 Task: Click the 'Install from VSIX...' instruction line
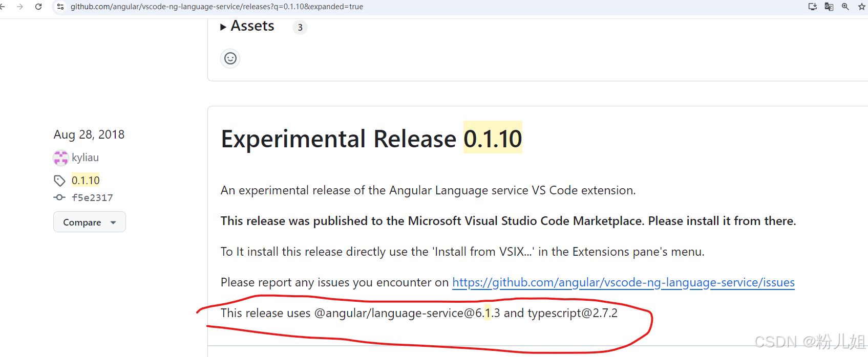(x=462, y=252)
